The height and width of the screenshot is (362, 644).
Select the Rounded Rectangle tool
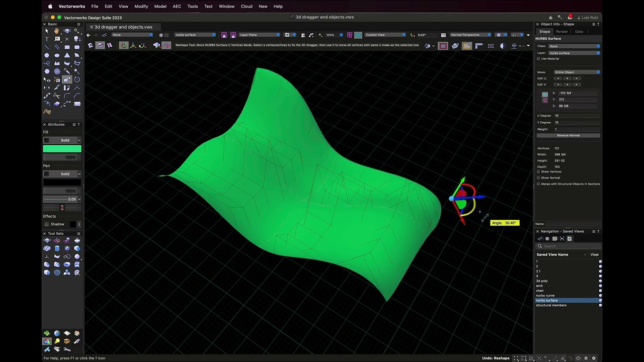pos(77,47)
